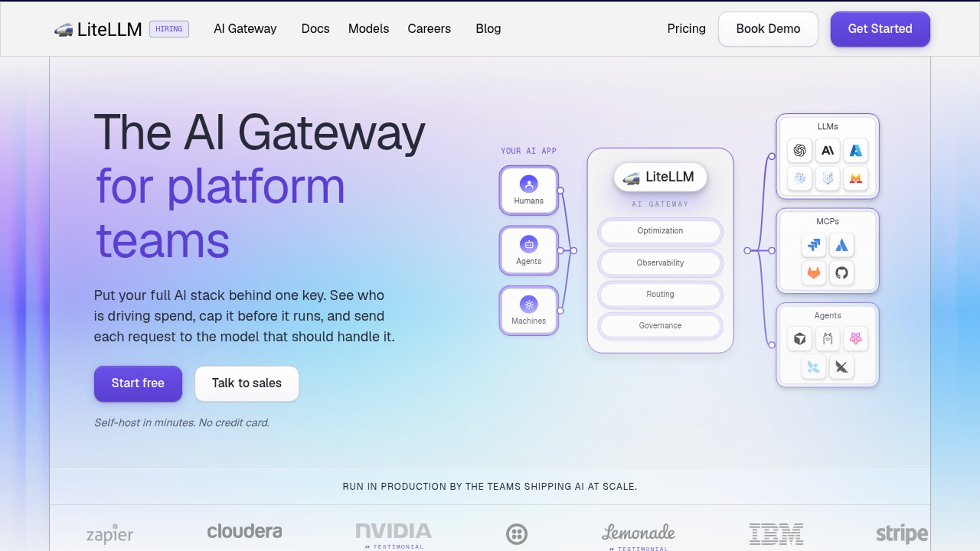Click the Start free button
This screenshot has height=551, width=980.
[138, 383]
